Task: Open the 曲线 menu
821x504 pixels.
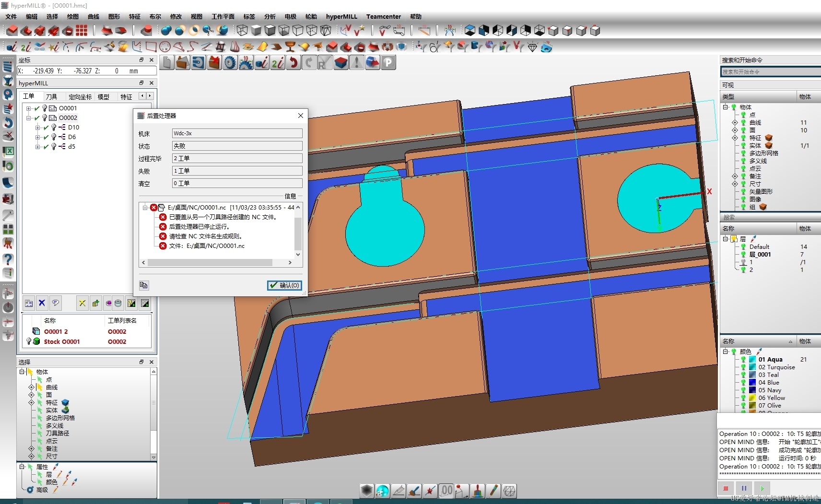Action: 94,17
